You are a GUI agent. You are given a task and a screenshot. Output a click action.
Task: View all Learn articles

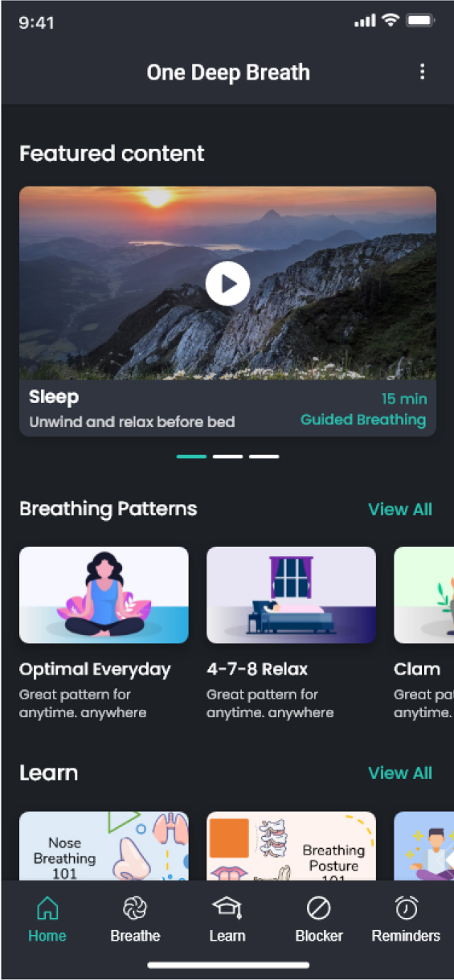(400, 773)
